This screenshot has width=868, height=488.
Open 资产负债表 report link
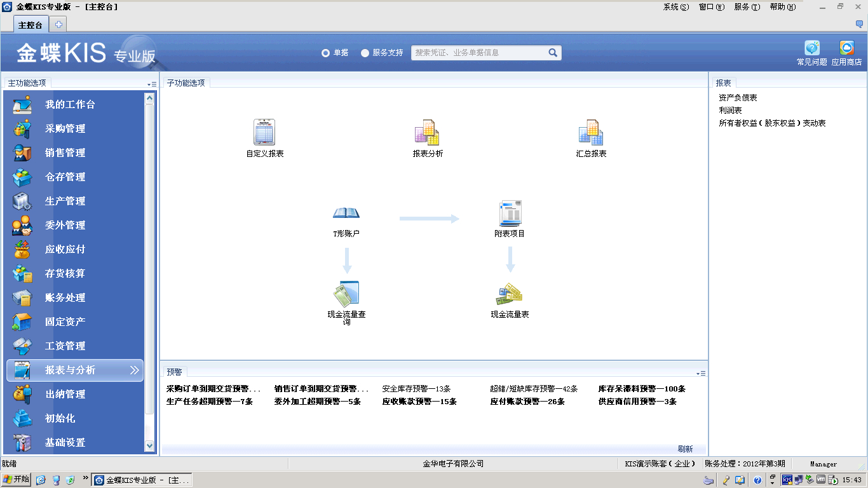click(x=738, y=98)
